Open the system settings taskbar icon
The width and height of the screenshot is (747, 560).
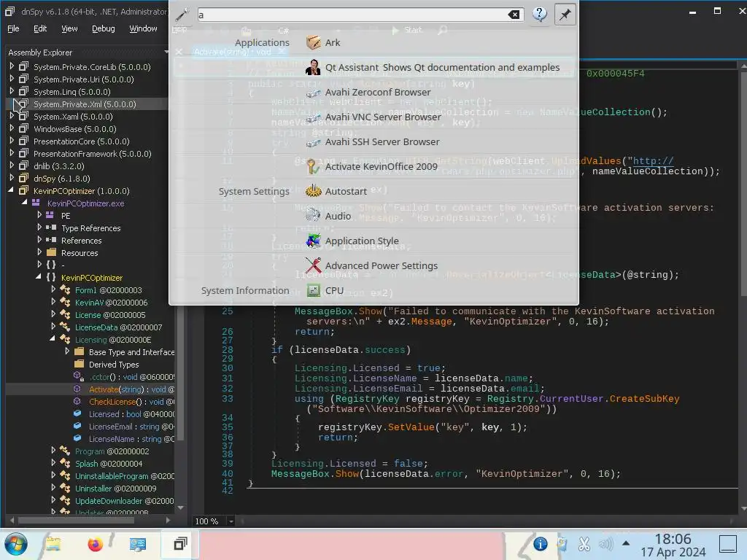tap(138, 544)
